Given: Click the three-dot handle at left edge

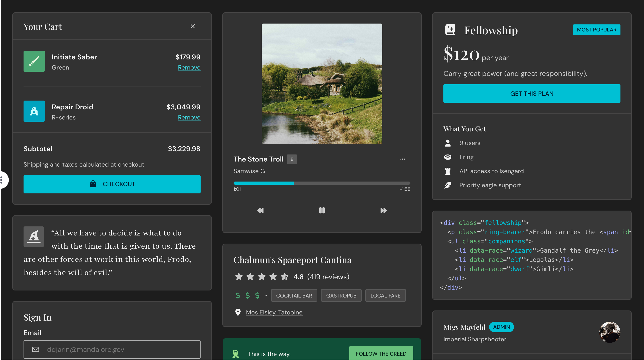Looking at the screenshot, I should click(2, 180).
